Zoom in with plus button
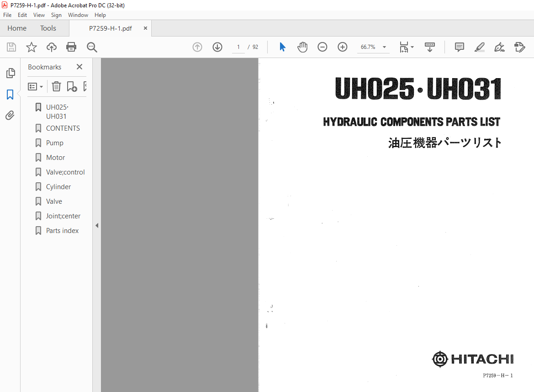The image size is (534, 392). point(342,47)
